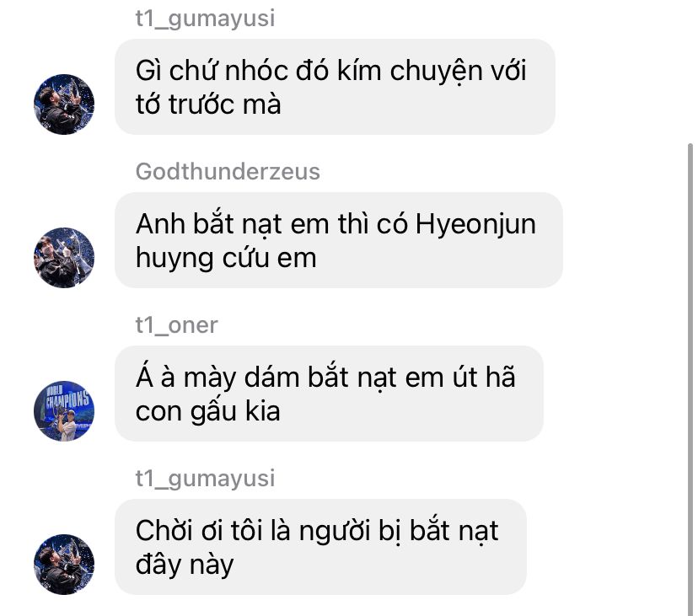
Task: Click the t1_gumayusi username above the last message
Action: (205, 479)
